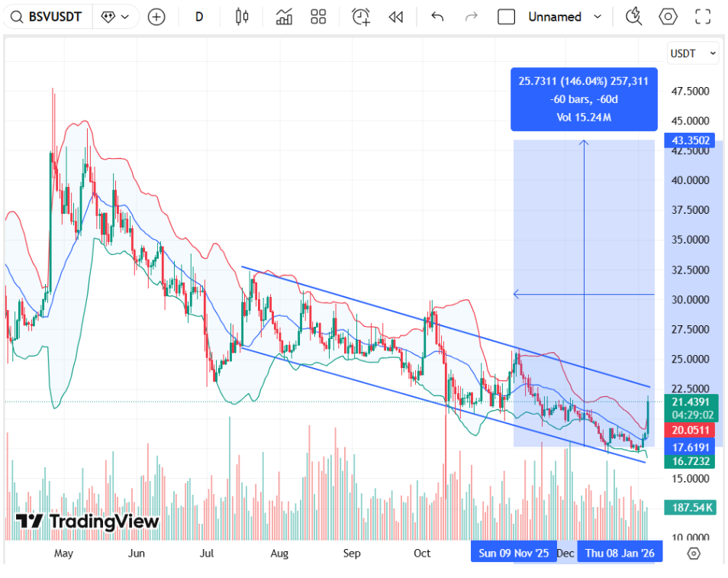Create an alert with the clock icon

[x=361, y=17]
